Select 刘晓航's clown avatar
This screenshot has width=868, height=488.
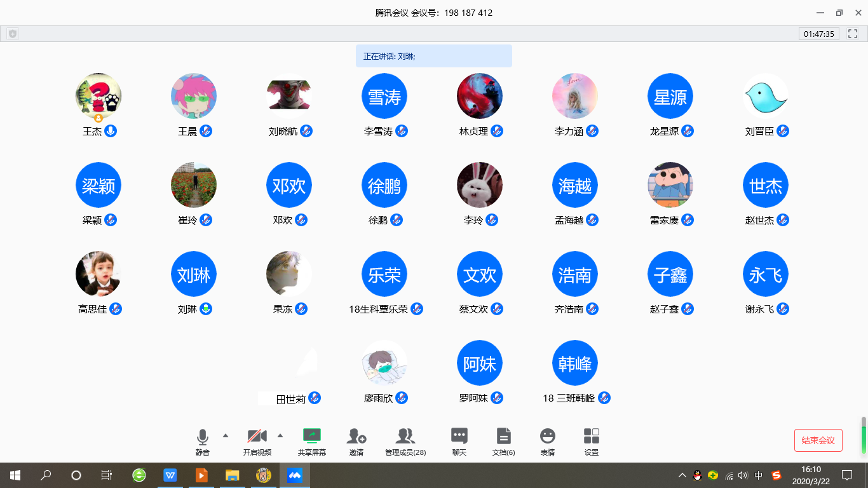click(x=289, y=96)
